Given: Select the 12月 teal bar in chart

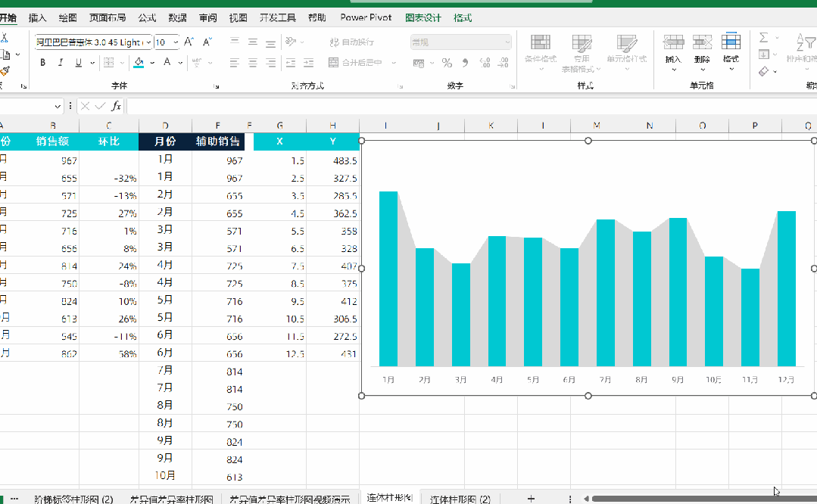Looking at the screenshot, I should coord(786,288).
